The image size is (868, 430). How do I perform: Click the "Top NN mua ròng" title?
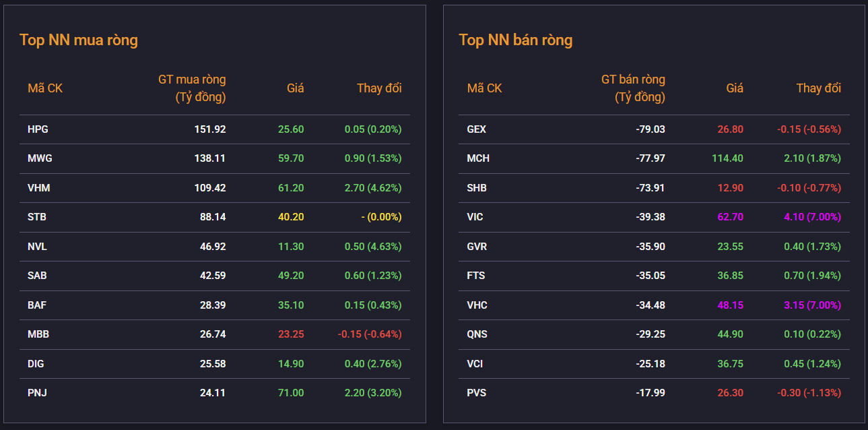[79, 40]
